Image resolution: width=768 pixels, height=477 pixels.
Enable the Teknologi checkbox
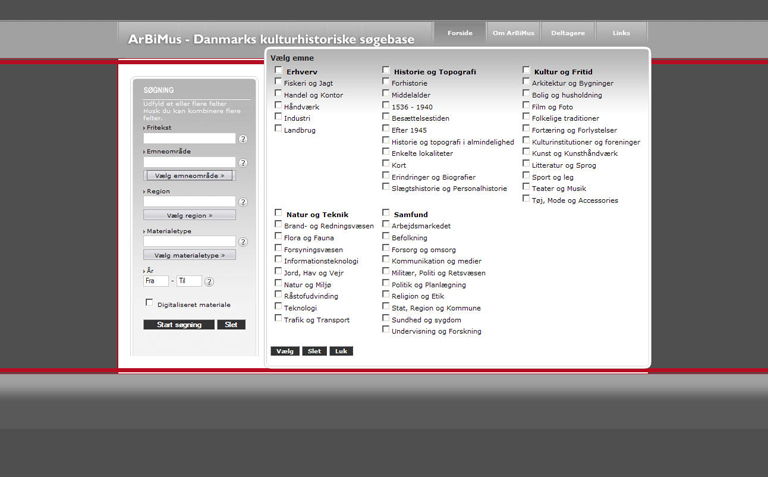[x=278, y=306]
